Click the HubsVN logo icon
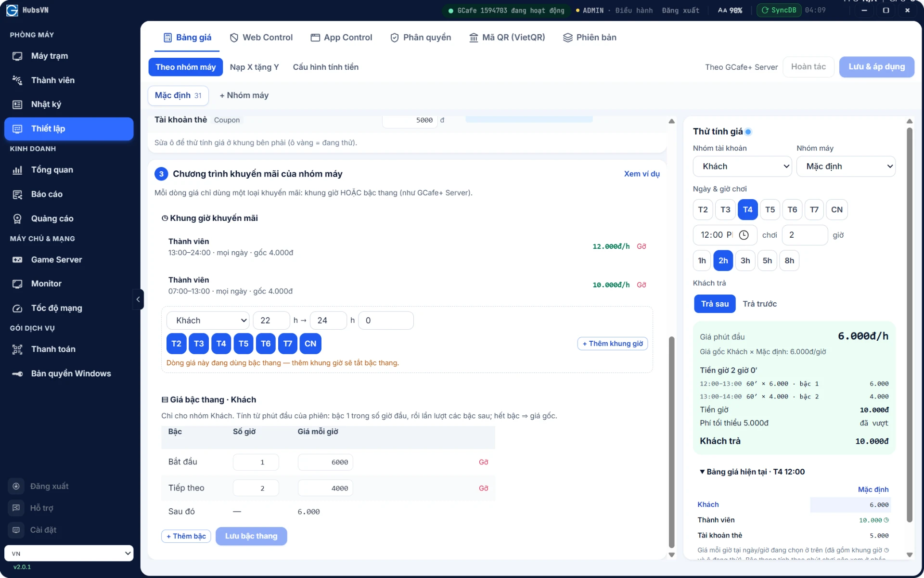The width and height of the screenshot is (924, 578). click(12, 10)
